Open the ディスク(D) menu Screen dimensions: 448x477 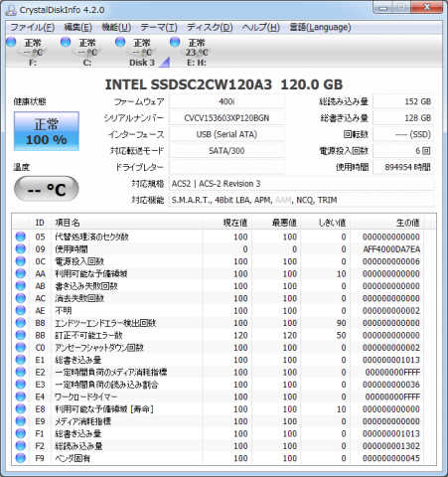point(210,27)
